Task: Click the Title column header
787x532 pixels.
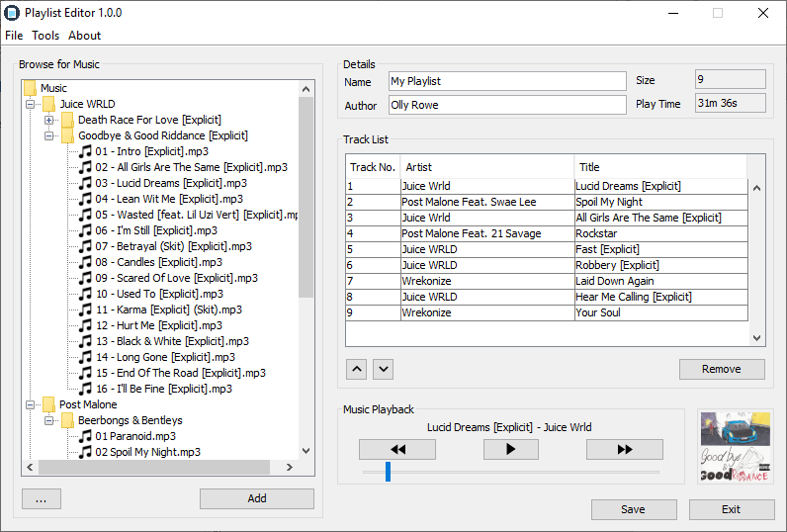Action: click(x=660, y=167)
